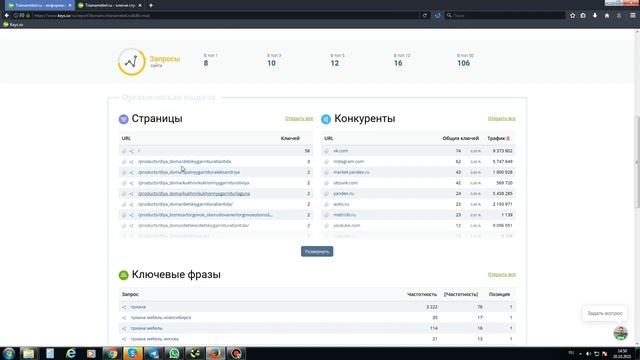This screenshot has height=360, width=640.
Task: Open link icon beside vk.com competitor
Action: pos(327,151)
